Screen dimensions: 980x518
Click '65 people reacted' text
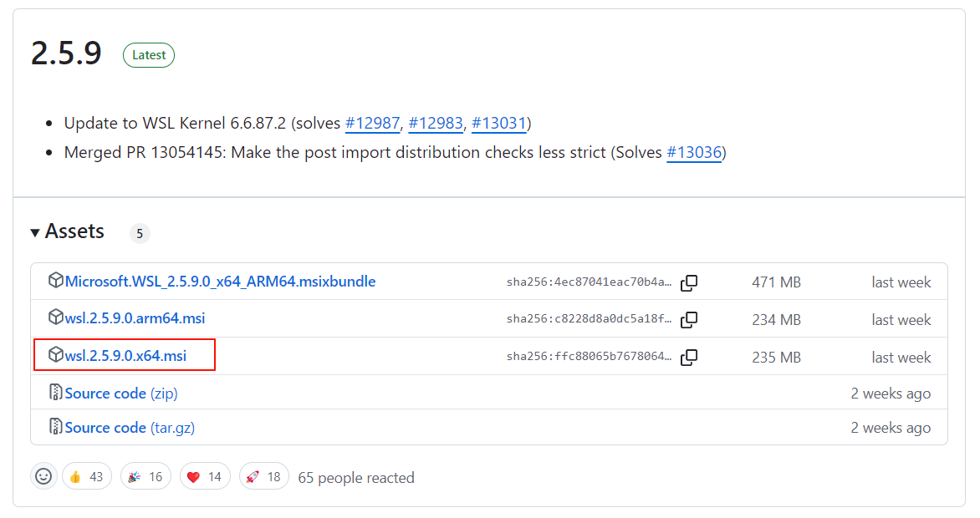(x=356, y=478)
